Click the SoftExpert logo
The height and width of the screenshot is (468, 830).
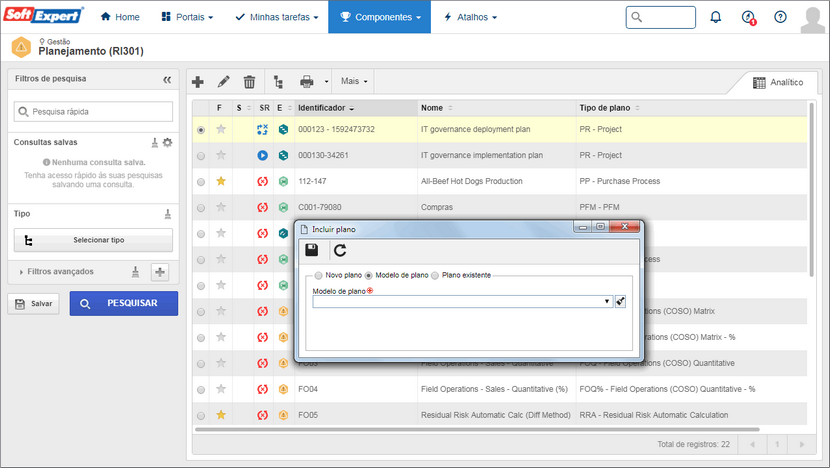[x=43, y=15]
